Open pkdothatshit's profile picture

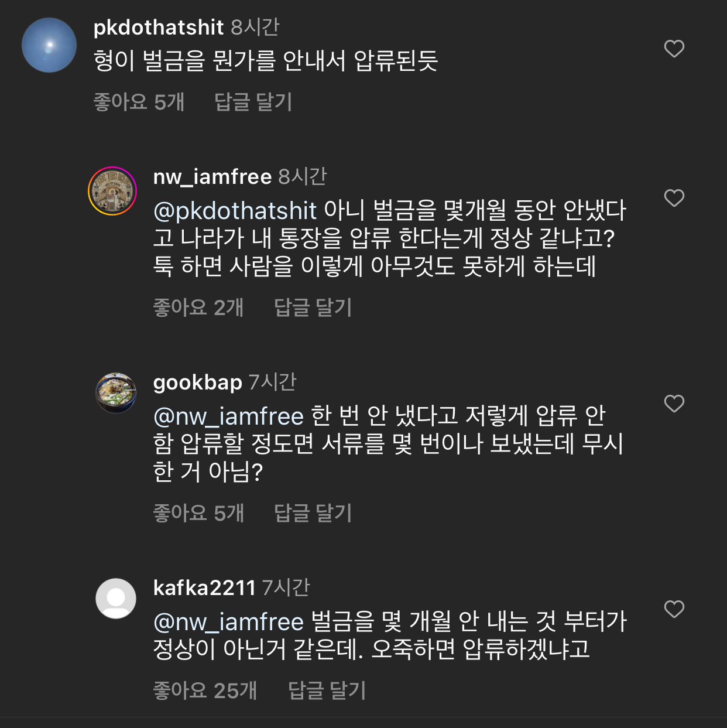click(49, 45)
